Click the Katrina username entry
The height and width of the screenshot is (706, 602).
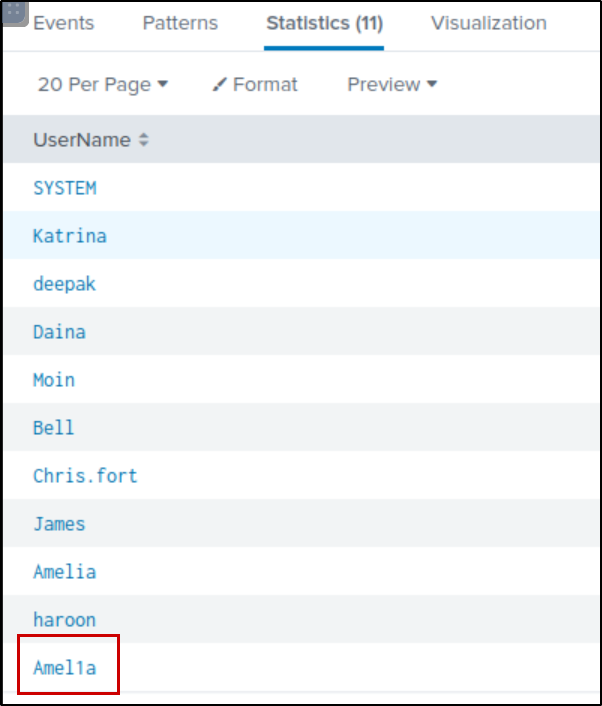(x=70, y=236)
